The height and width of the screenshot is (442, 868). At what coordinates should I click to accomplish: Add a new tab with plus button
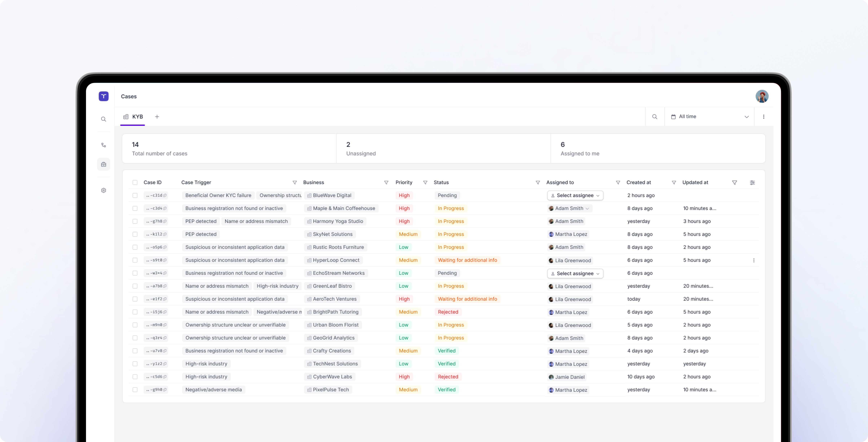pyautogui.click(x=157, y=116)
